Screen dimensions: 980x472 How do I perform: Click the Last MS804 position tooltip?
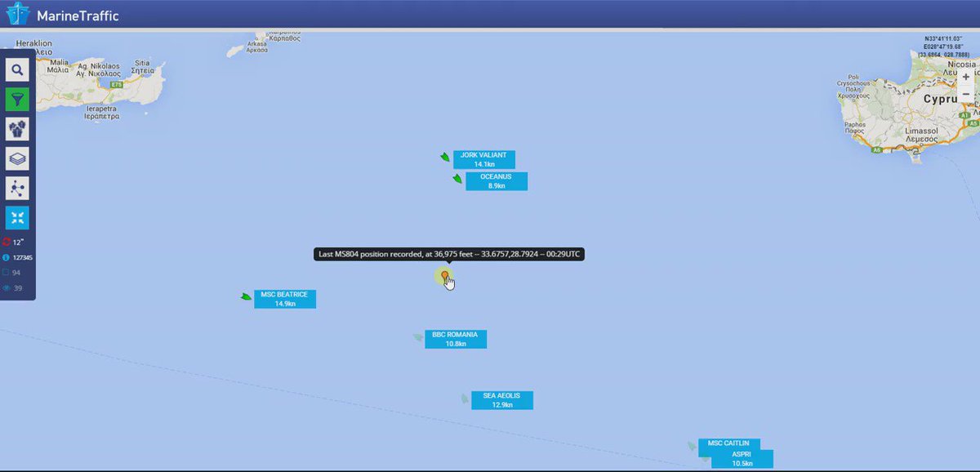click(x=449, y=254)
